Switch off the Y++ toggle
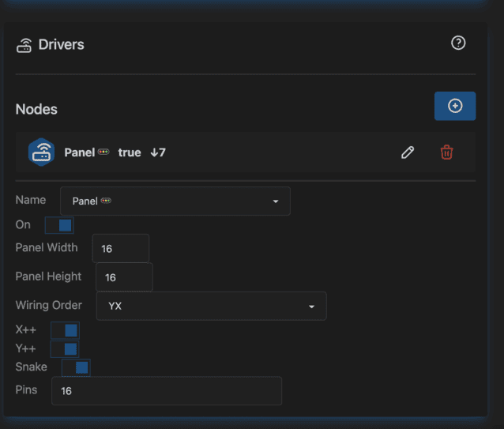The height and width of the screenshot is (429, 504). click(65, 348)
